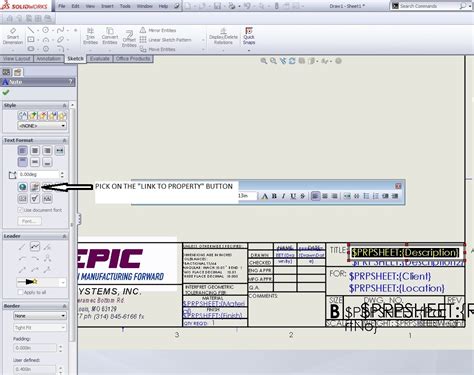The height and width of the screenshot is (375, 474).
Task: Close the floating formatting toolbar
Action: 398,186
